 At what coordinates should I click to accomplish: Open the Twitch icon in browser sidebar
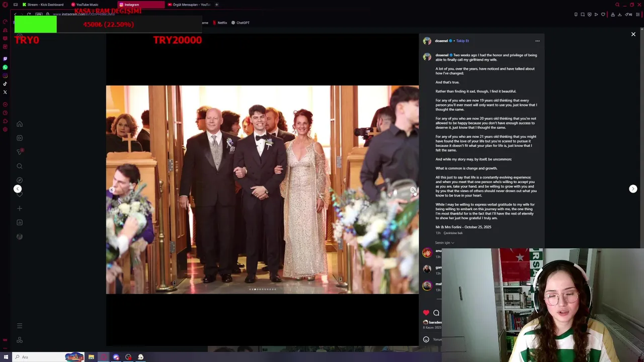5,59
